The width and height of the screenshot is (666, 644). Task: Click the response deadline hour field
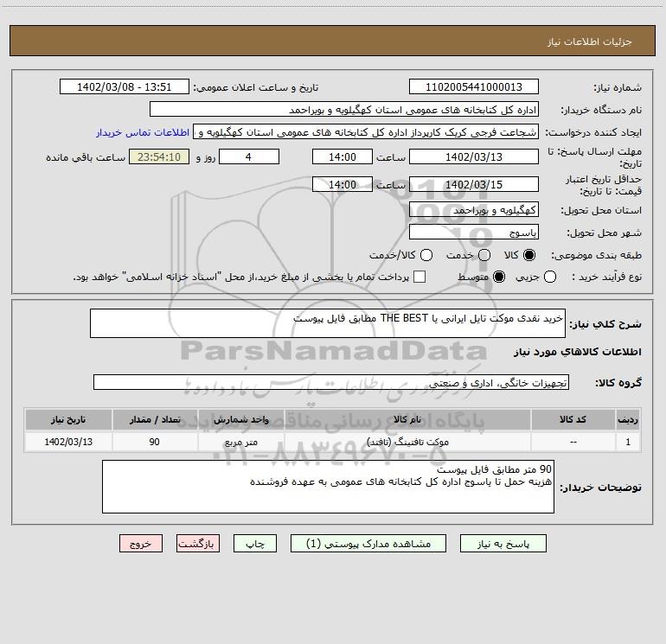[x=343, y=156]
